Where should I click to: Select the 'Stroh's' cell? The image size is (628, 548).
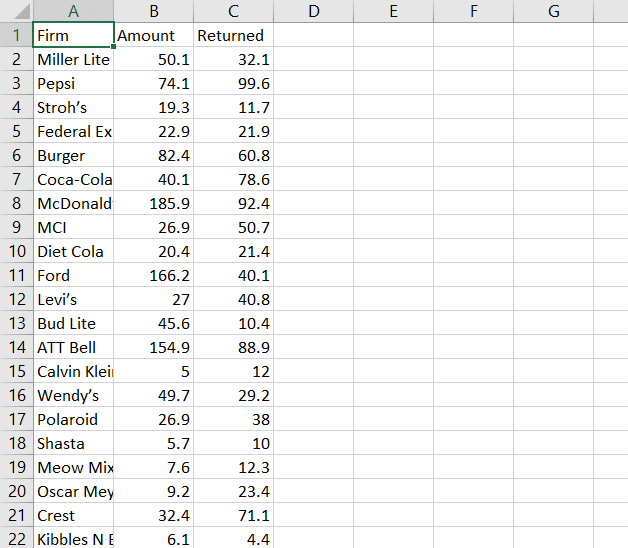coord(73,107)
